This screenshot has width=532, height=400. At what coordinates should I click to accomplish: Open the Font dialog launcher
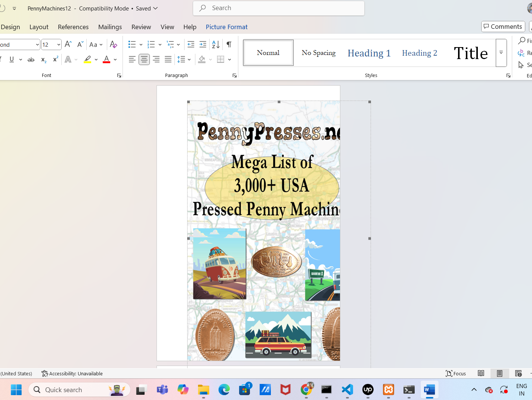pyautogui.click(x=119, y=76)
